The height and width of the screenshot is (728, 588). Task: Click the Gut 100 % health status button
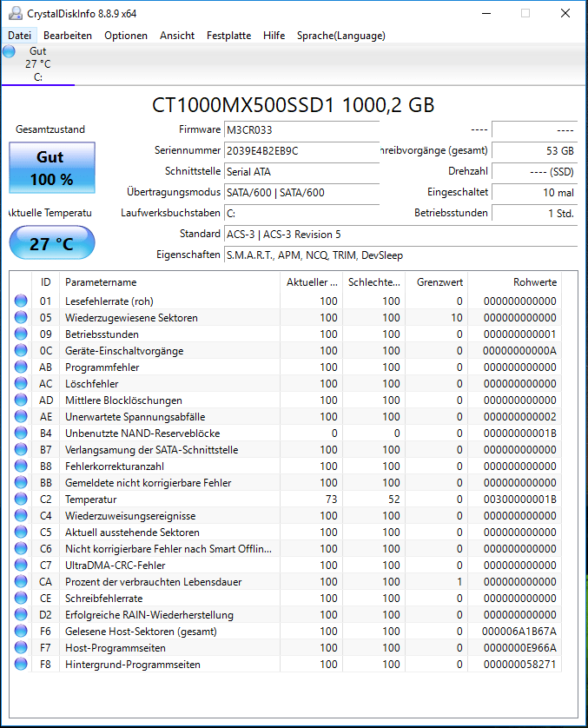point(52,168)
